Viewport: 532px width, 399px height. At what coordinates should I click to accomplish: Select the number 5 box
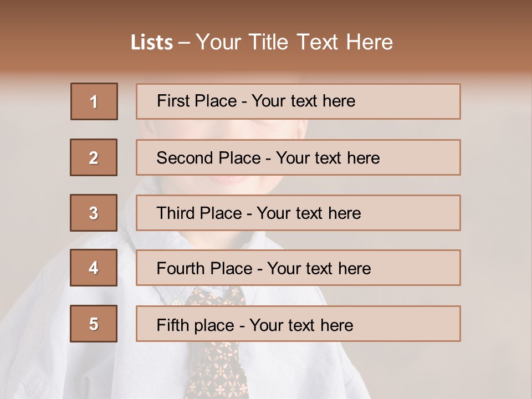click(94, 324)
